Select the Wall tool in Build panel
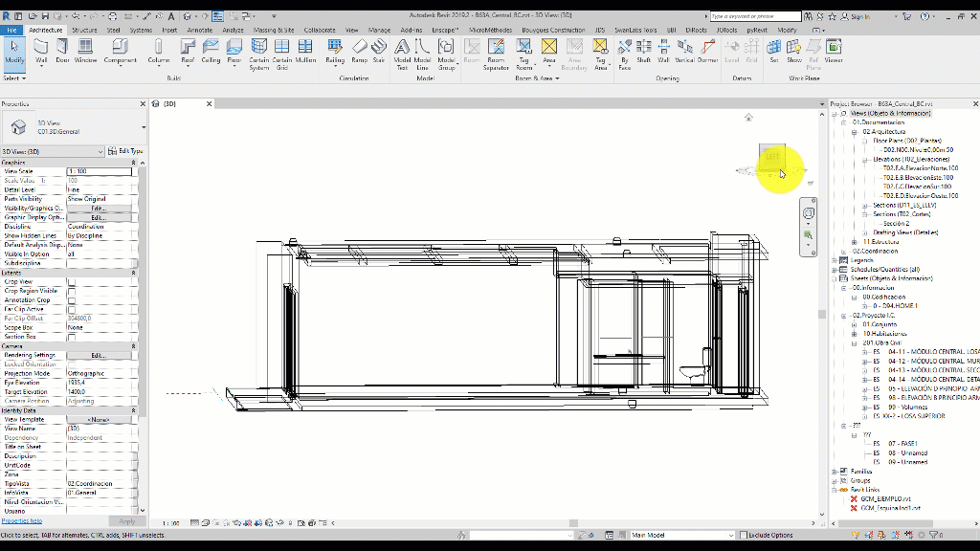Image resolution: width=980 pixels, height=551 pixels. pyautogui.click(x=41, y=52)
